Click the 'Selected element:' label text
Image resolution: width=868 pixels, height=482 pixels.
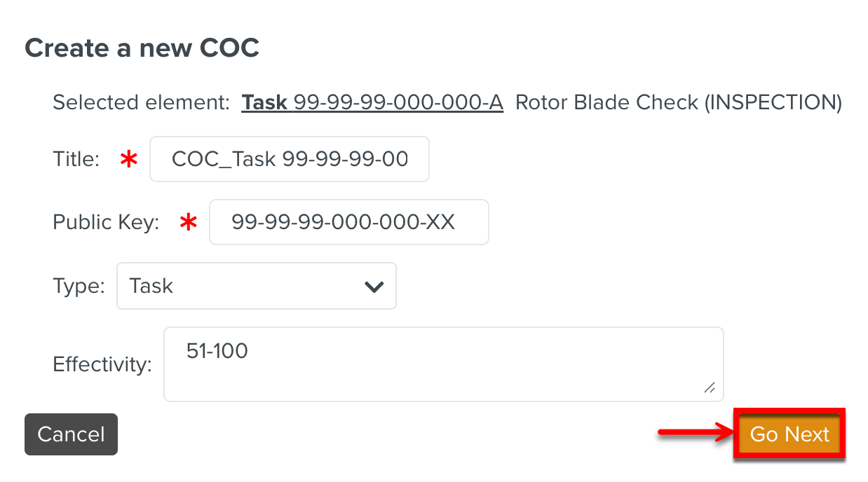click(141, 103)
